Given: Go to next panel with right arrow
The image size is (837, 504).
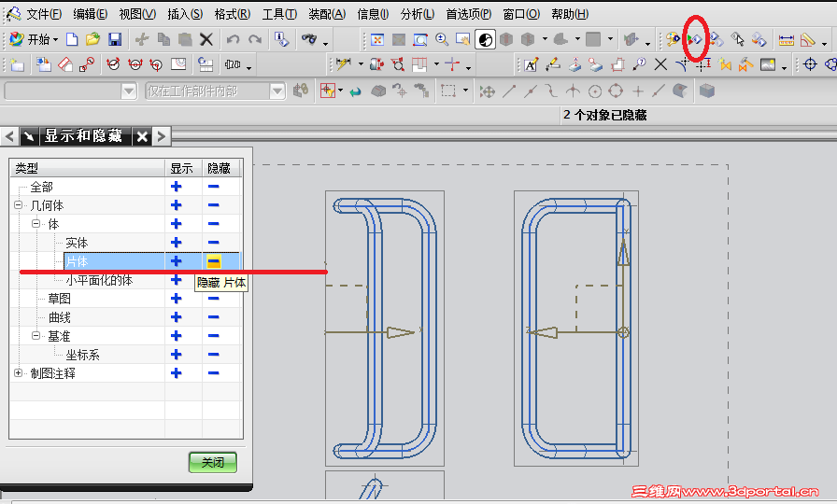Looking at the screenshot, I should 162,136.
